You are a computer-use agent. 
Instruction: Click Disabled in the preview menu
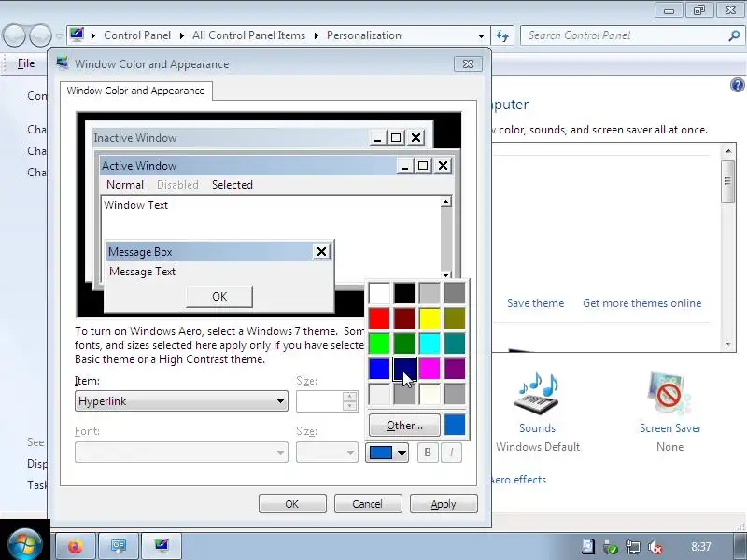[x=177, y=184]
